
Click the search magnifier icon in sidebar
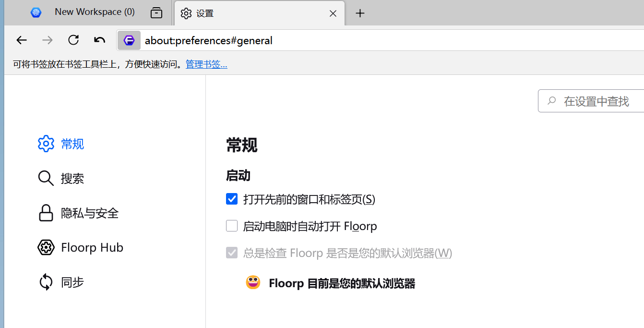pos(46,179)
